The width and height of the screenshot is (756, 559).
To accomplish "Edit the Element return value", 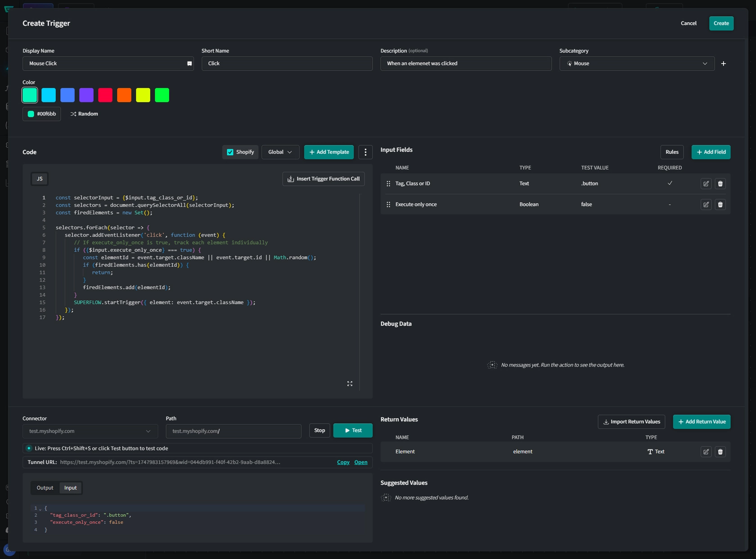I will (706, 452).
